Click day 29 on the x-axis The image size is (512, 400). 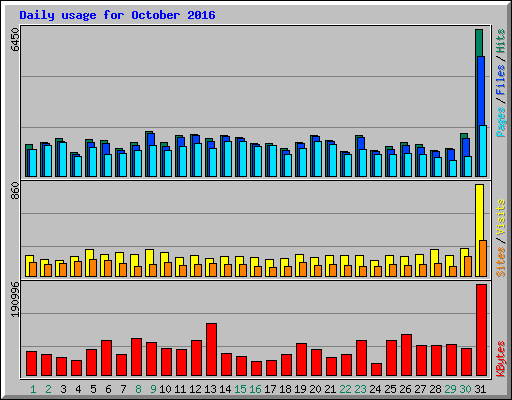click(450, 389)
